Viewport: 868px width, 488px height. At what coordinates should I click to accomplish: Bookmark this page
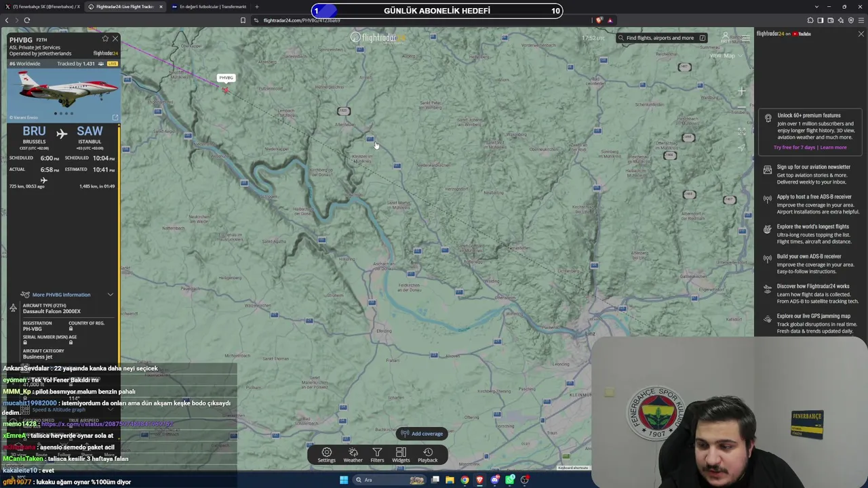pos(243,20)
